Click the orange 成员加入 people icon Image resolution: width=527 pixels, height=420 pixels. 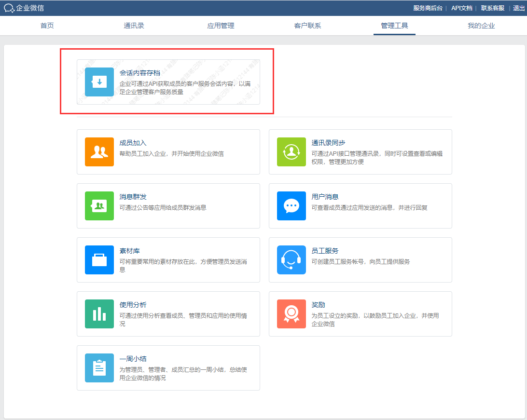[x=99, y=152]
